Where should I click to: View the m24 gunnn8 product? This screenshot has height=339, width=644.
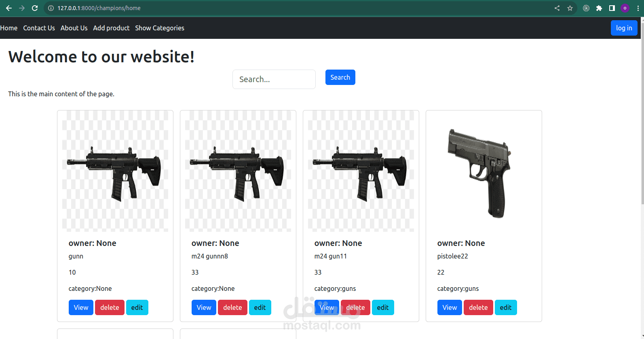pyautogui.click(x=204, y=307)
